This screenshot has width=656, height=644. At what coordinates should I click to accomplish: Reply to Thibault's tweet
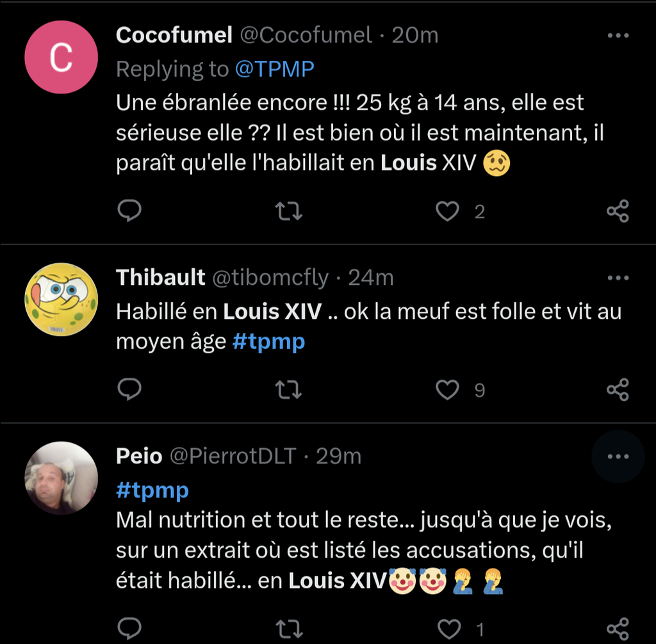click(130, 389)
